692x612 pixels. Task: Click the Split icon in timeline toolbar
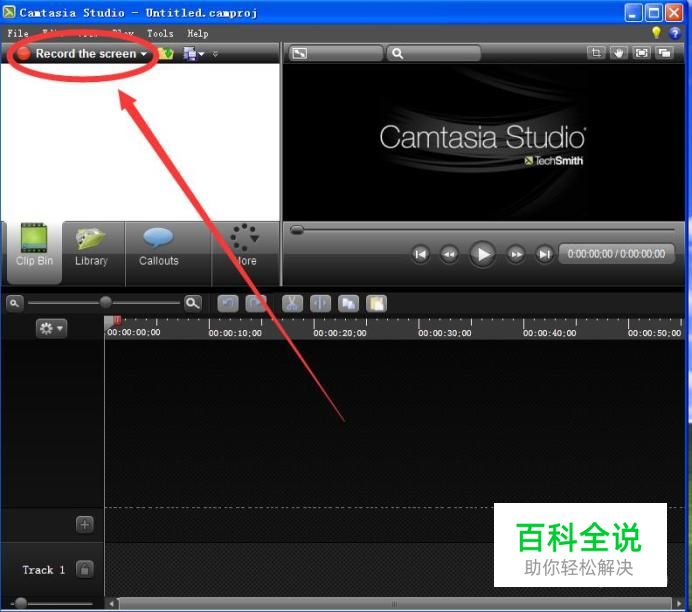click(x=320, y=303)
